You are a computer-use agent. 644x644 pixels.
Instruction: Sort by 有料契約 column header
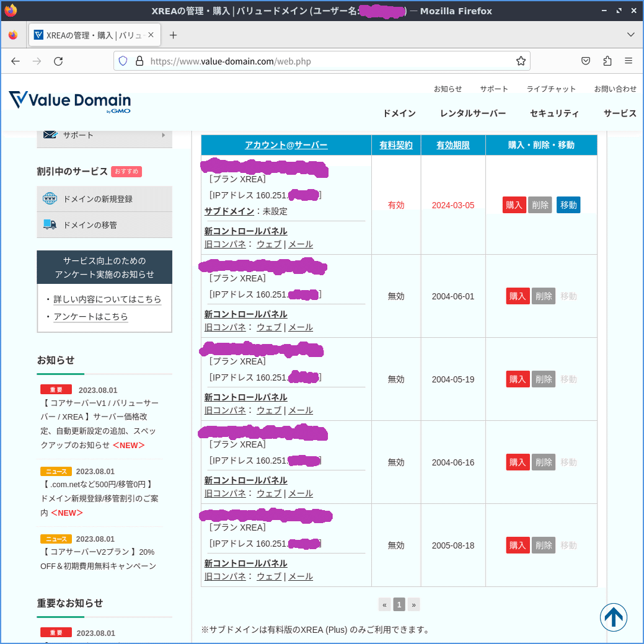(396, 145)
